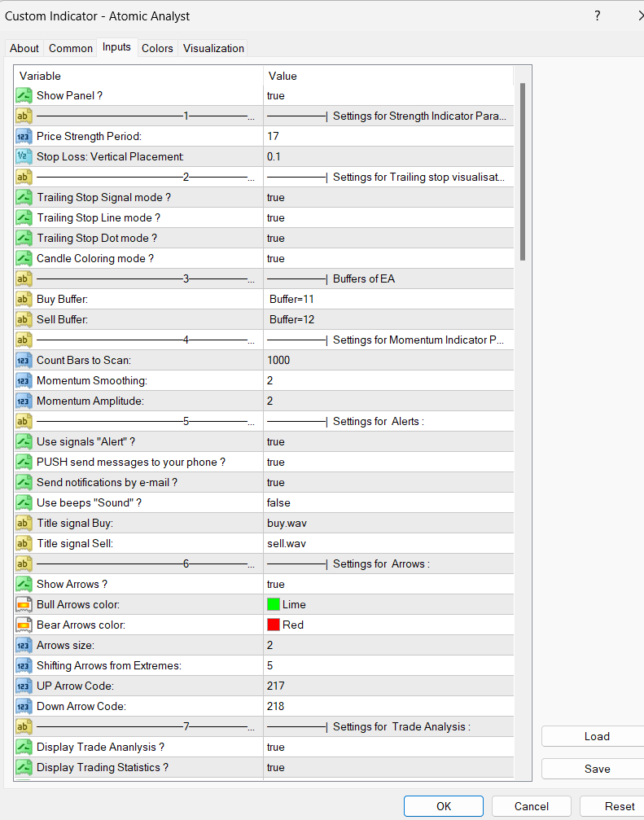
Task: Click the Momentum Smoothing integer icon
Action: click(24, 380)
